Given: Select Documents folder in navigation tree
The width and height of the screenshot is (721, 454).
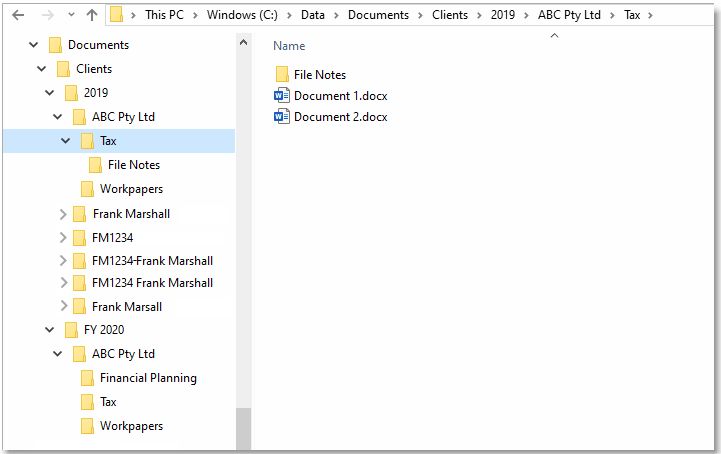Looking at the screenshot, I should 98,45.
